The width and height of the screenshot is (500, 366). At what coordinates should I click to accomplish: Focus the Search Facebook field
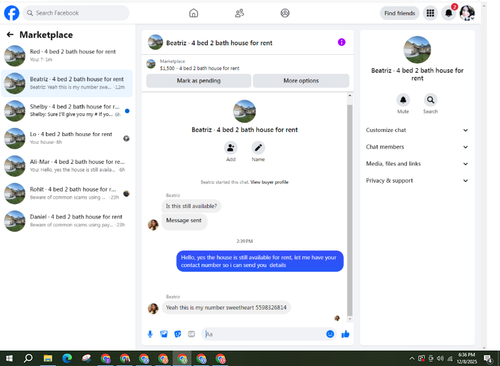tap(76, 13)
